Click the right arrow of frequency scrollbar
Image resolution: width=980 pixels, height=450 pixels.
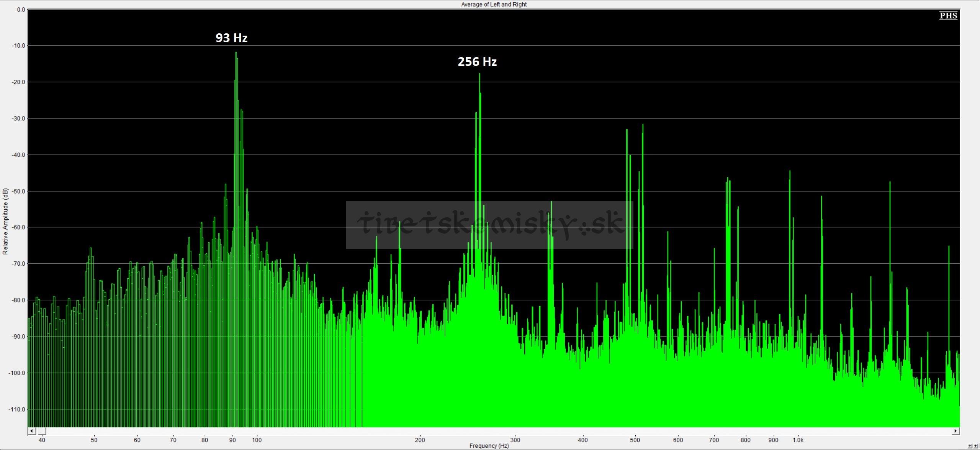pos(956,431)
